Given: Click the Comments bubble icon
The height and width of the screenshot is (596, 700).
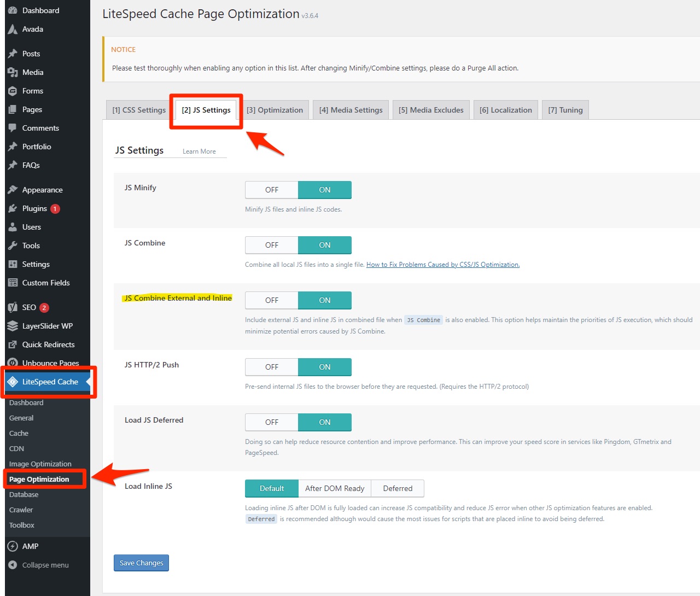Looking at the screenshot, I should click(x=13, y=128).
